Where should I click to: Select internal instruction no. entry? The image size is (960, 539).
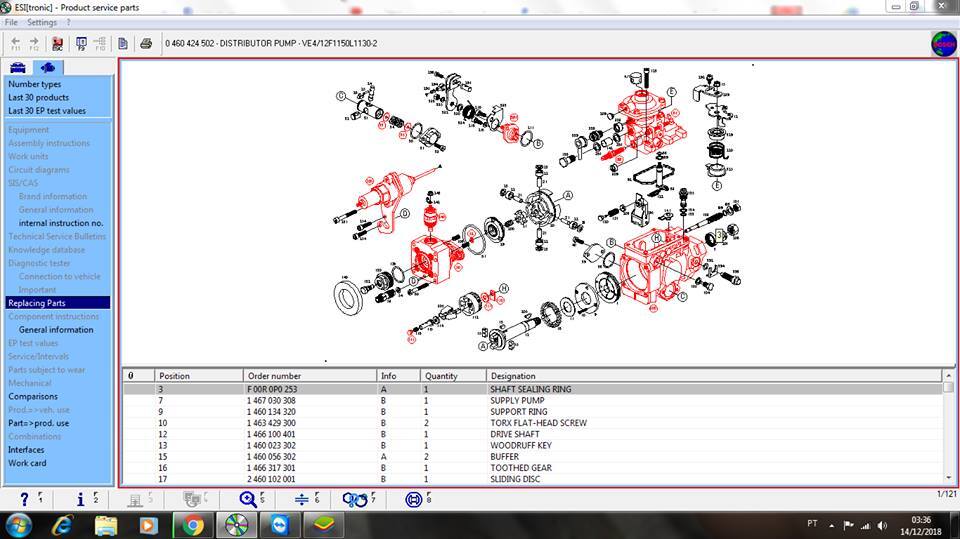tap(61, 223)
